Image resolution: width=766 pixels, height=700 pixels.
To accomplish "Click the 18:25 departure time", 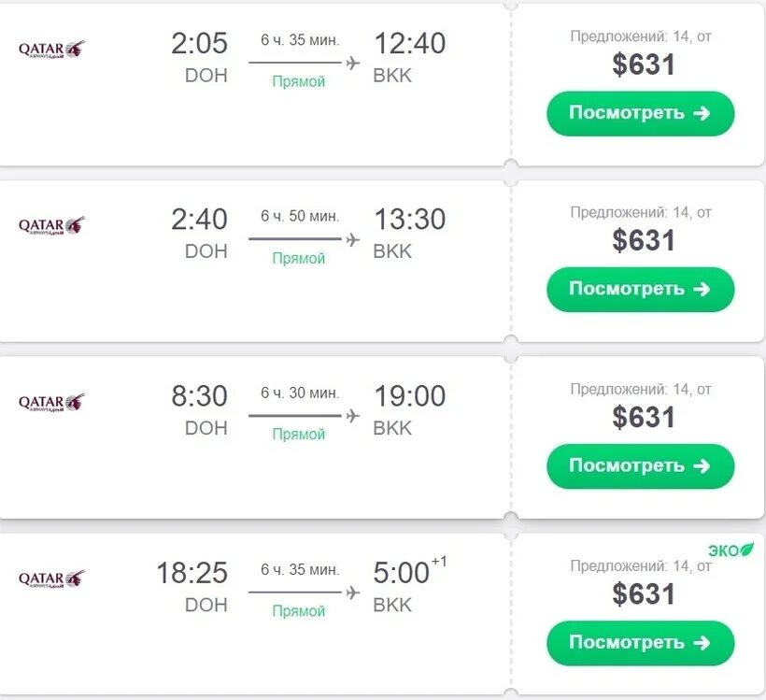I will 191,572.
